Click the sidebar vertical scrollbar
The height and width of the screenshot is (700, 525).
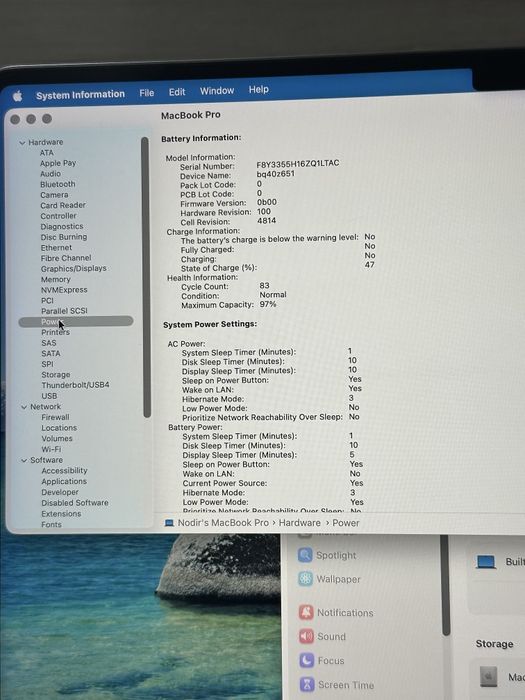click(146, 277)
